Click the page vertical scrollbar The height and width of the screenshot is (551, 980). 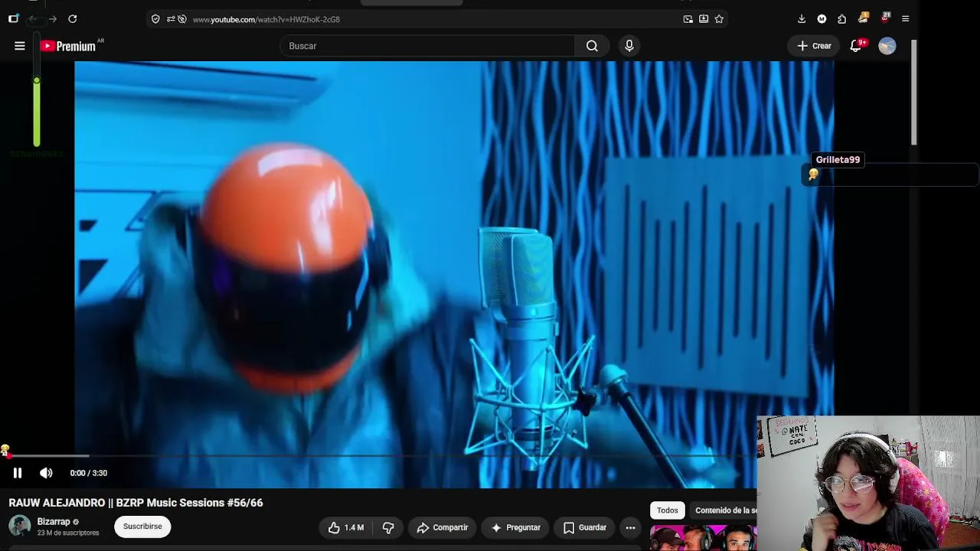pos(914,92)
